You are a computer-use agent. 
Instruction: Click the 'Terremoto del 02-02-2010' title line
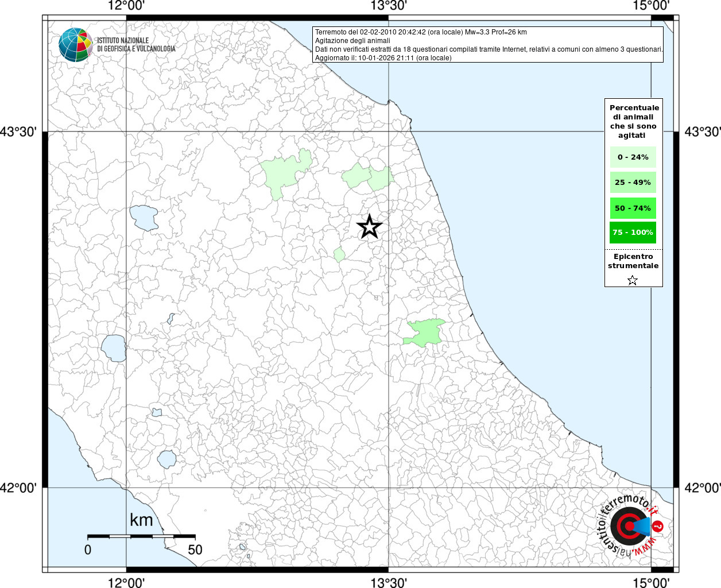point(421,32)
